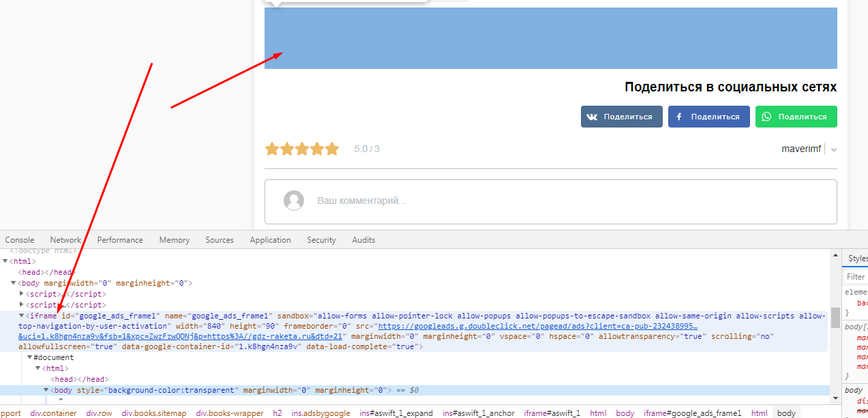Open the dropdown chevron next to maverimf

pos(834,150)
